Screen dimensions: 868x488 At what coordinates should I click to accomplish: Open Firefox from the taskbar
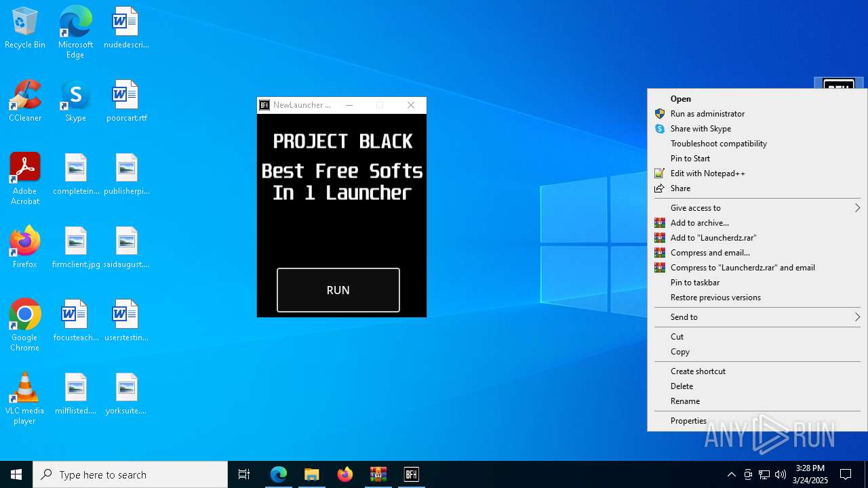click(x=345, y=474)
